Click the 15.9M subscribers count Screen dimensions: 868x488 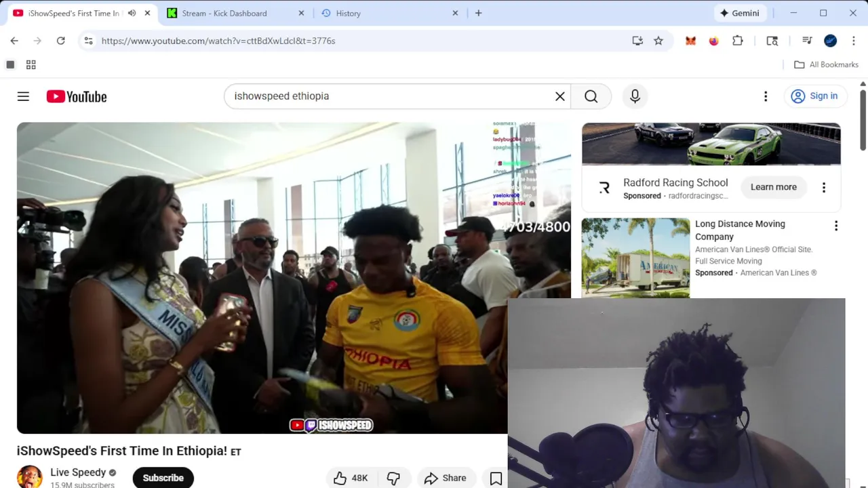[x=82, y=485]
